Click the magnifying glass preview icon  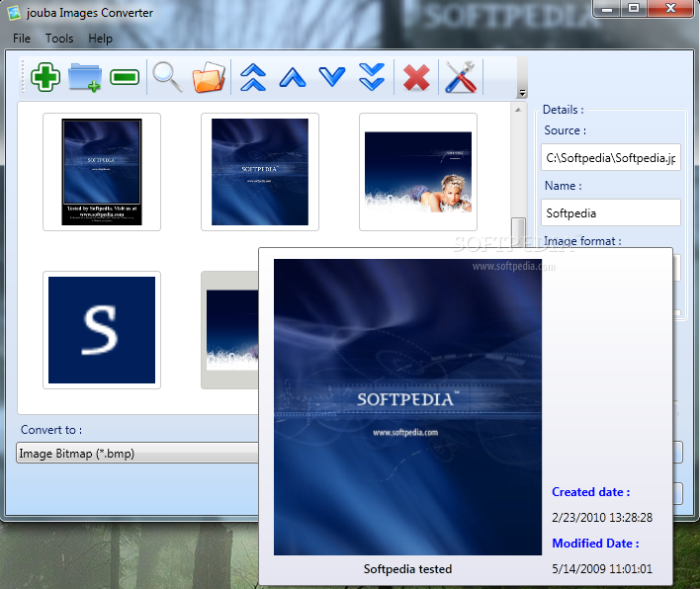pyautogui.click(x=168, y=77)
